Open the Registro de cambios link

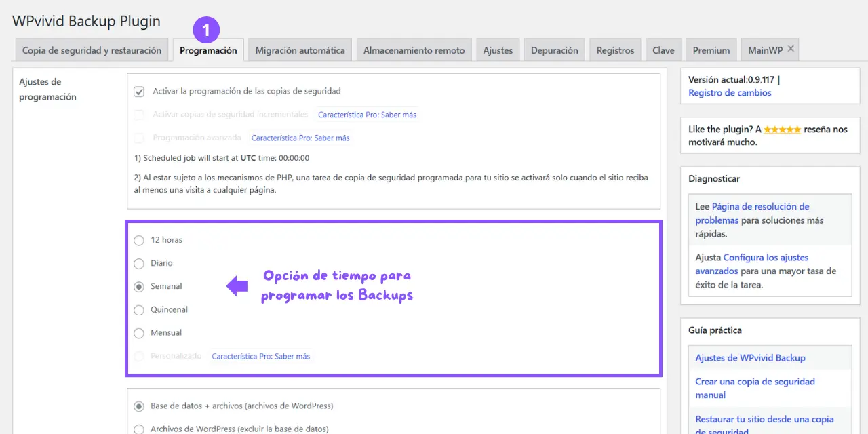point(730,93)
